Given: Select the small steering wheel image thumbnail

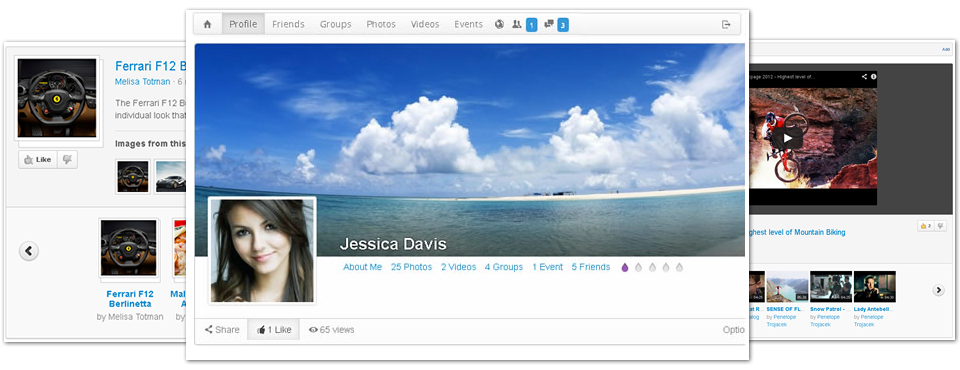Looking at the screenshot, I should tap(133, 176).
